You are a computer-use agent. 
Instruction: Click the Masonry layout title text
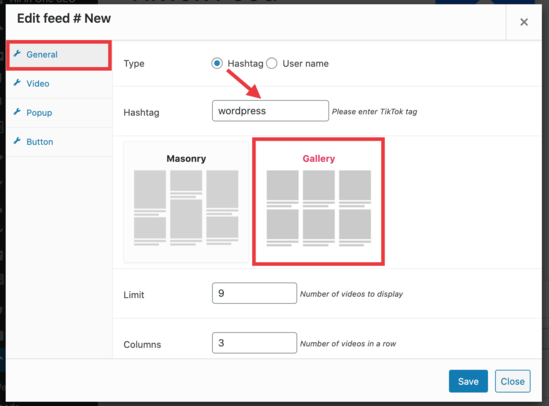186,159
